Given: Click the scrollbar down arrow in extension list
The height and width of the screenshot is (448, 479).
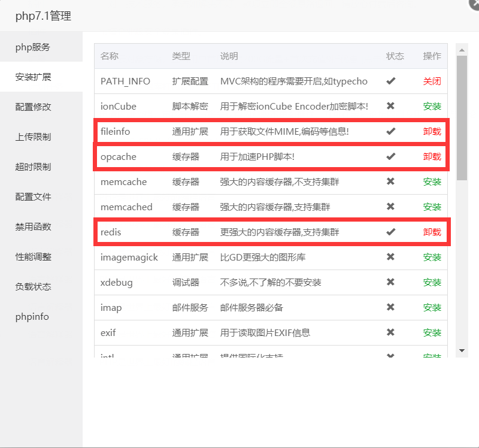Looking at the screenshot, I should 462,350.
